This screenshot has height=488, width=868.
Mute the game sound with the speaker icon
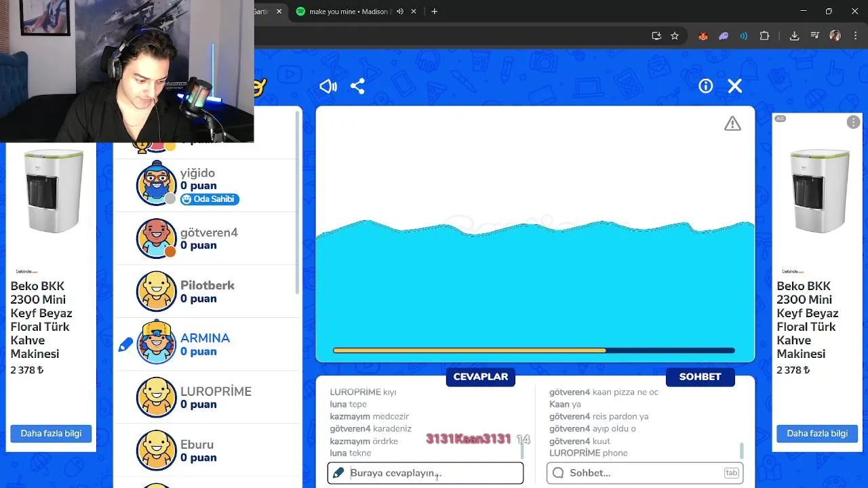[x=328, y=86]
